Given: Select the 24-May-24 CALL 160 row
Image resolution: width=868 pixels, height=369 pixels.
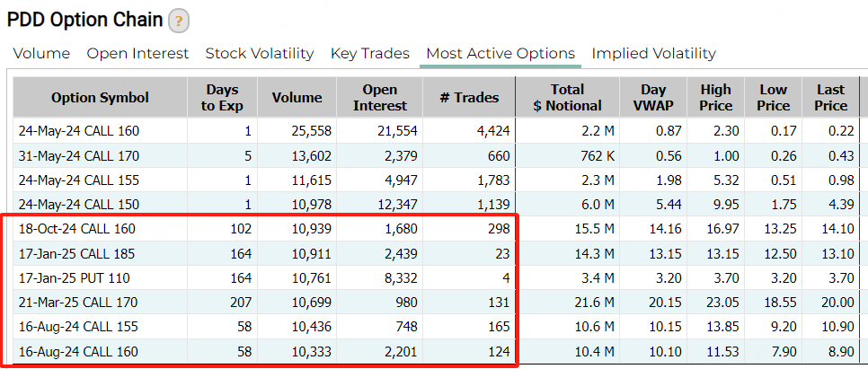Looking at the screenshot, I should point(436,132).
